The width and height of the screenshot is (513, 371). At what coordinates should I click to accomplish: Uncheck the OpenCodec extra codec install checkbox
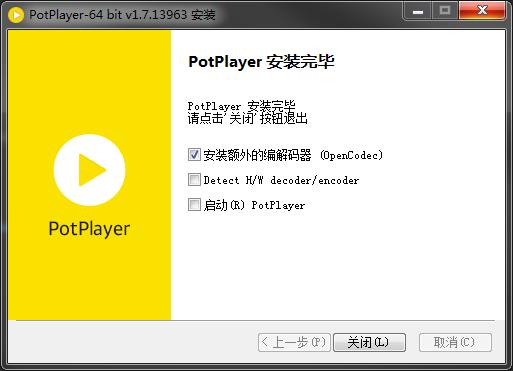194,155
